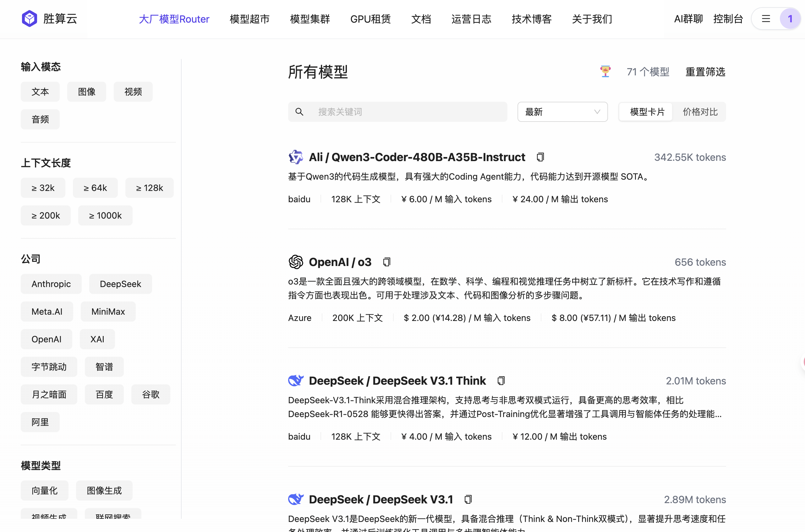Select 模型超市 in the navigation bar
This screenshot has width=805, height=532.
[x=250, y=19]
